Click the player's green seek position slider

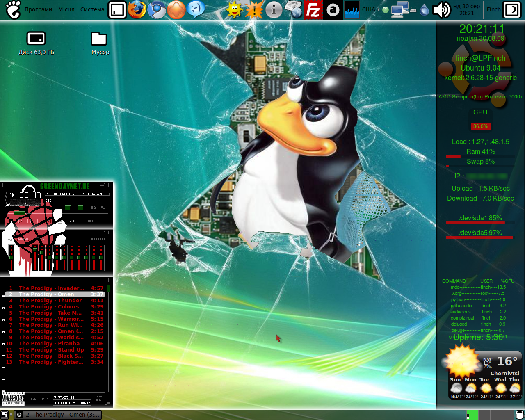pos(19,213)
